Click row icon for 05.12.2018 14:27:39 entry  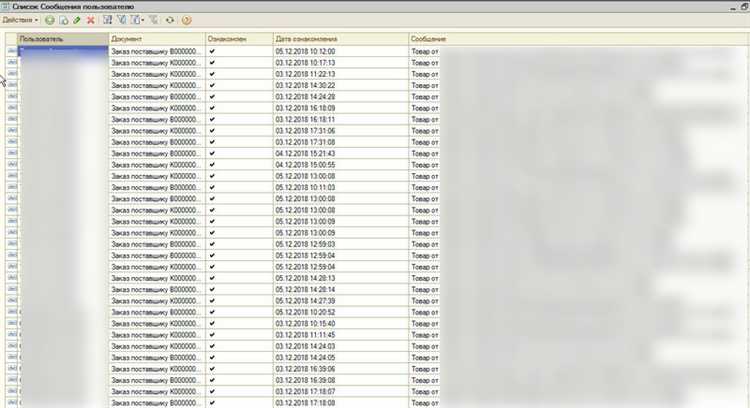12,301
